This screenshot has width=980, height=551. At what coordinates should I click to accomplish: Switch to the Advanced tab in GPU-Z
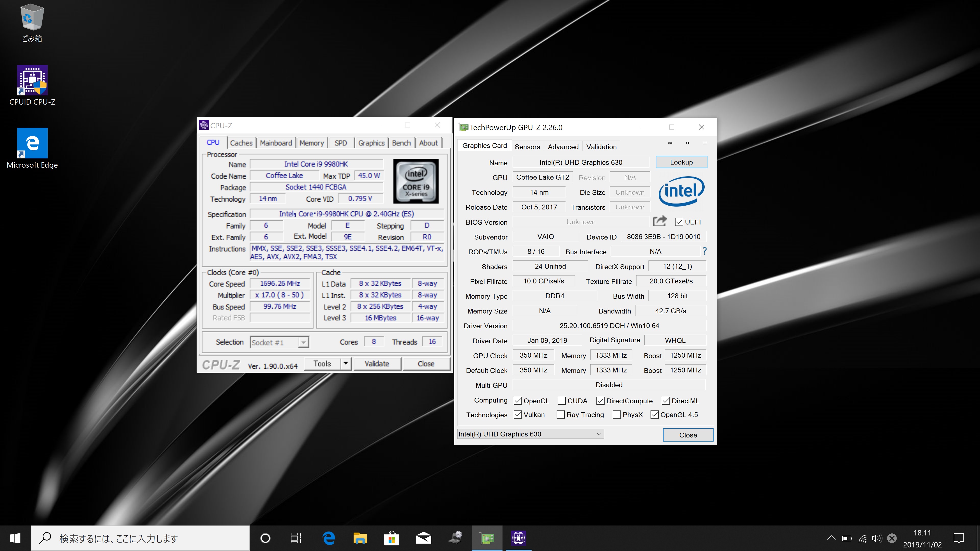pyautogui.click(x=563, y=147)
